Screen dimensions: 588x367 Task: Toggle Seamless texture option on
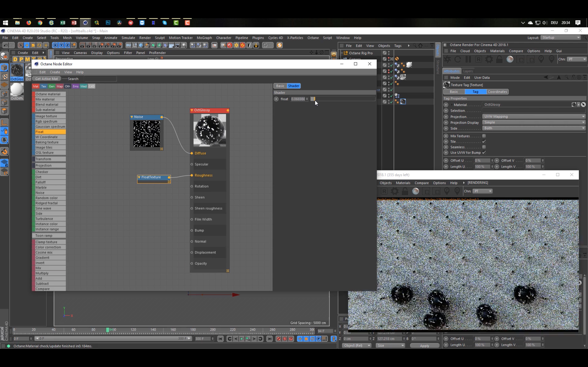(x=484, y=147)
